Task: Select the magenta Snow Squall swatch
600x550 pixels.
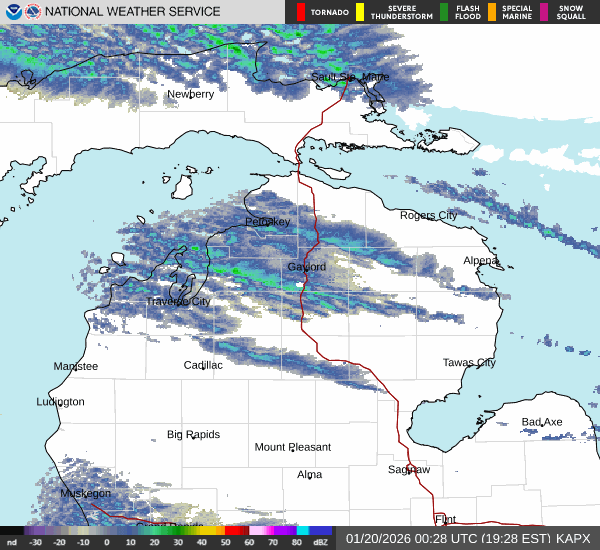Action: pos(544,12)
